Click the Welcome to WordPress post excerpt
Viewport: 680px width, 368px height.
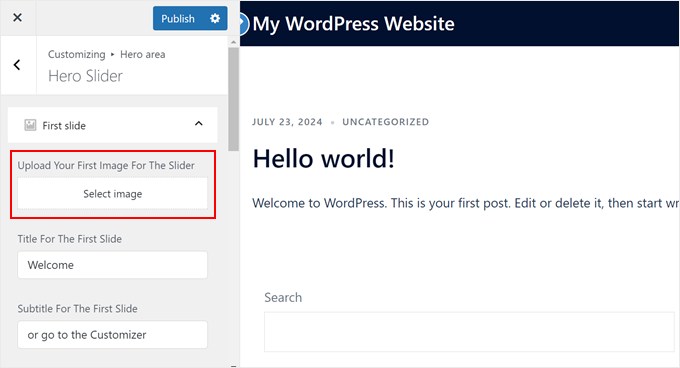click(x=466, y=203)
